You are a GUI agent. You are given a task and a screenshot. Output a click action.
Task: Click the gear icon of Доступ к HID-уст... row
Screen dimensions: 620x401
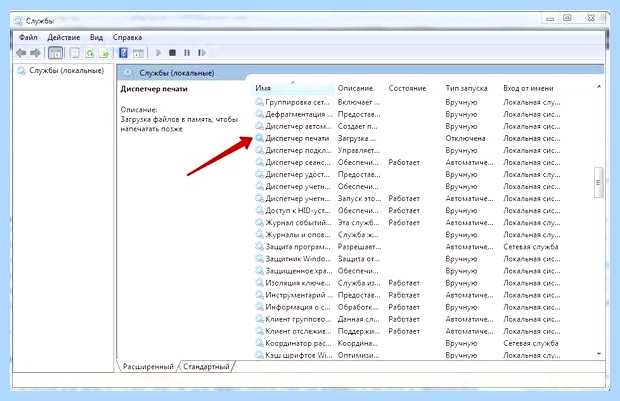pos(259,210)
